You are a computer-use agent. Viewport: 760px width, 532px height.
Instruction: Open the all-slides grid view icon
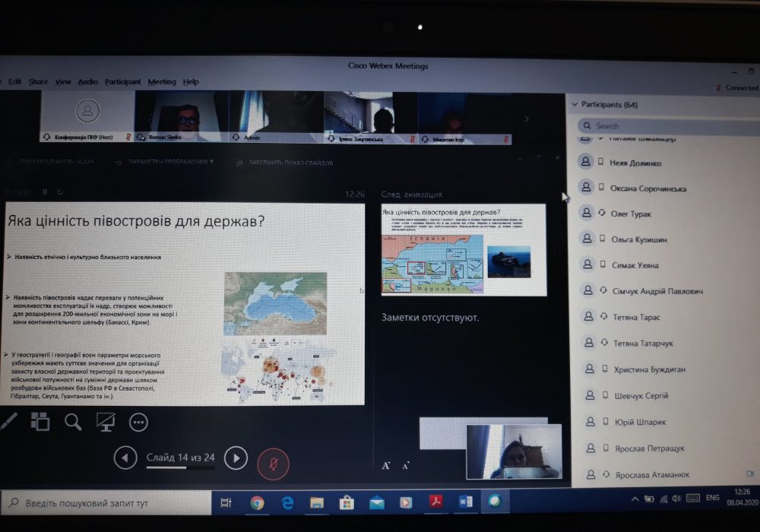point(40,422)
